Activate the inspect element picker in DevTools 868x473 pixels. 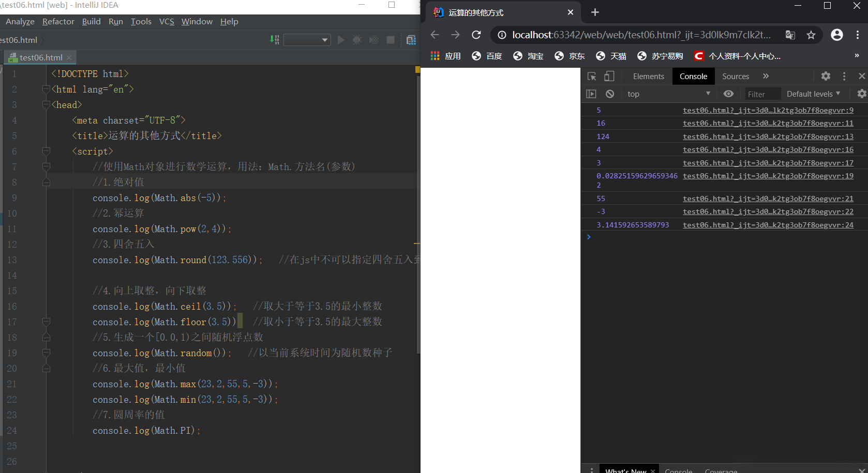pos(592,77)
